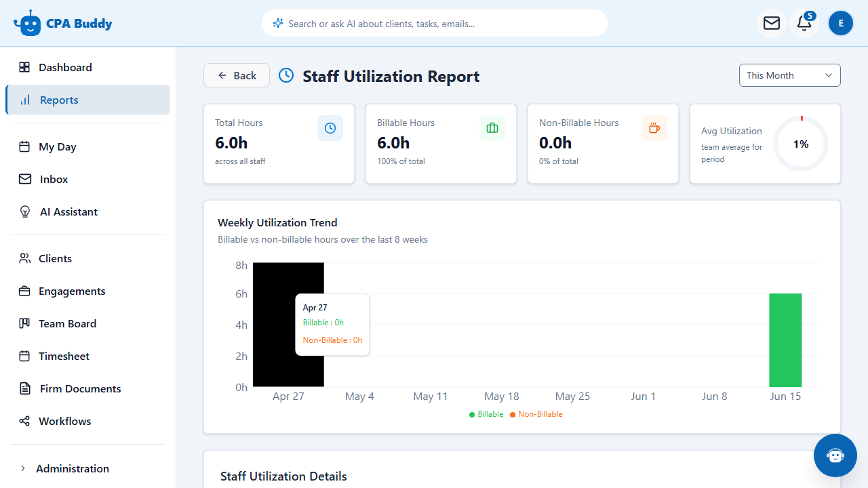The image size is (868, 488).
Task: Open the This Month period dropdown
Action: tap(790, 75)
